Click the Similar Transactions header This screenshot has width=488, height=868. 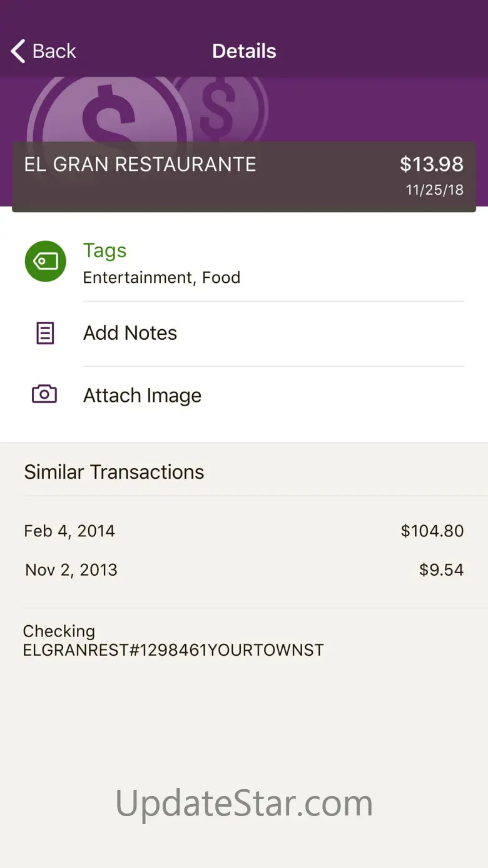coord(114,472)
